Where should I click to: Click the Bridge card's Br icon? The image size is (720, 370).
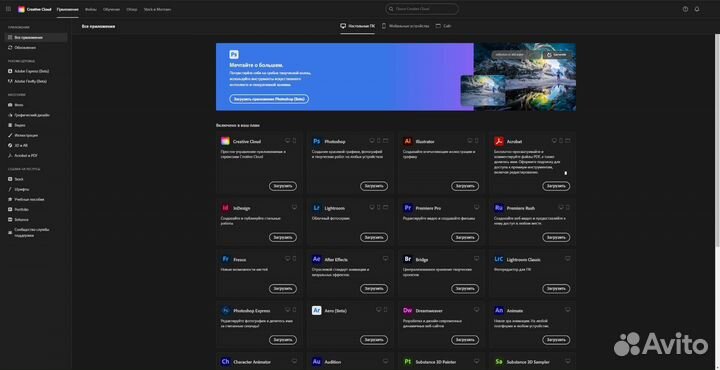point(407,259)
